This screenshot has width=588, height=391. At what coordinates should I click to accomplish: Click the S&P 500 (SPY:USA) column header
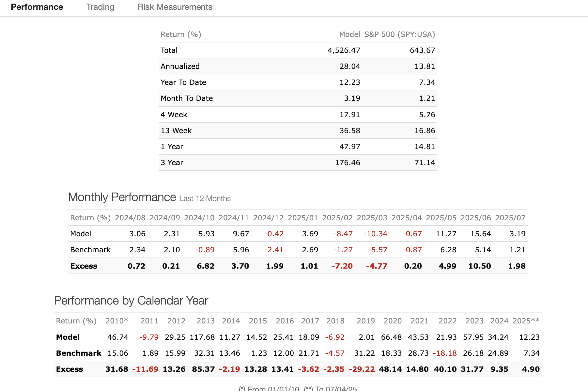pos(399,34)
